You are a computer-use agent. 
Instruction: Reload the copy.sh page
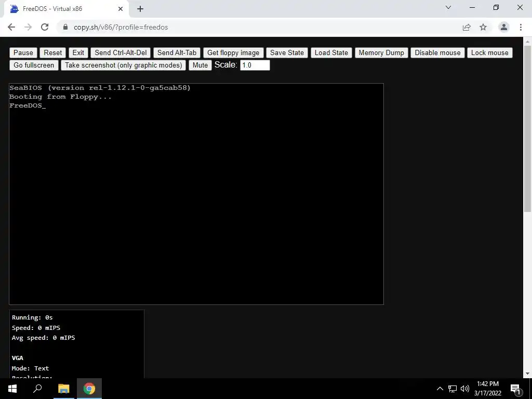click(x=45, y=27)
